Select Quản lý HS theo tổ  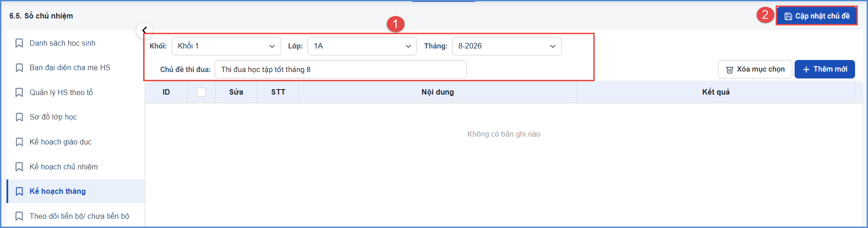(76, 92)
